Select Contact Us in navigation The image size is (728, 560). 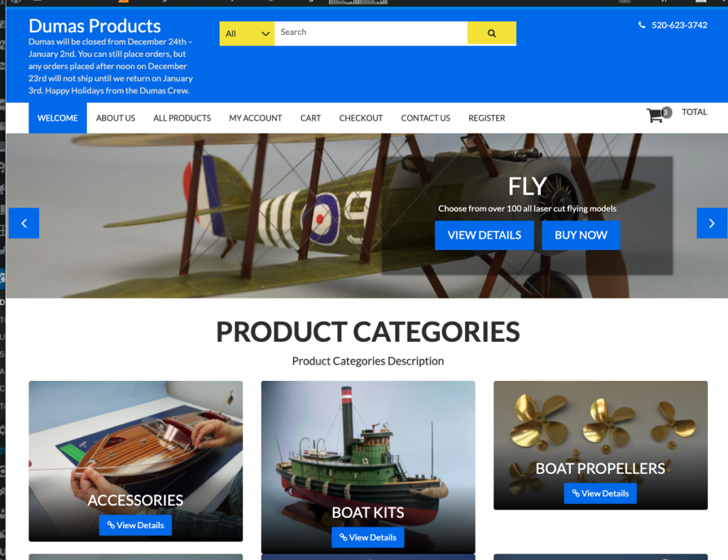(x=425, y=118)
